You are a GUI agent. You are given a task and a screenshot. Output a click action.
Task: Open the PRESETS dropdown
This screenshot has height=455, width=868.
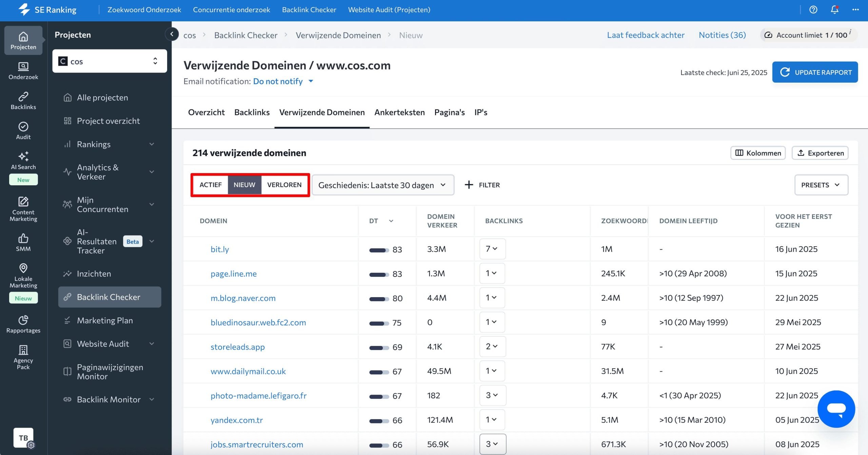pos(821,185)
